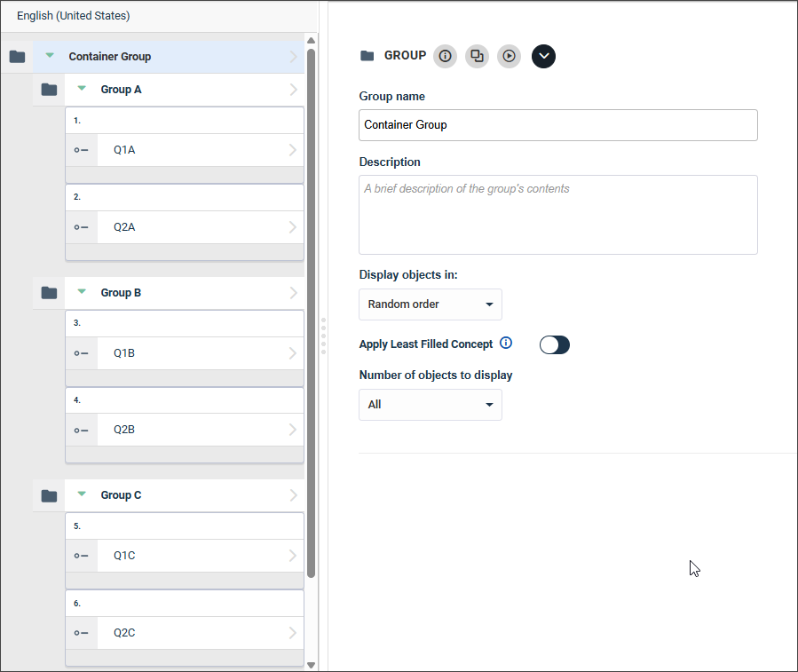This screenshot has height=672, width=798.
Task: Open Q1A via its right chevron
Action: [293, 150]
